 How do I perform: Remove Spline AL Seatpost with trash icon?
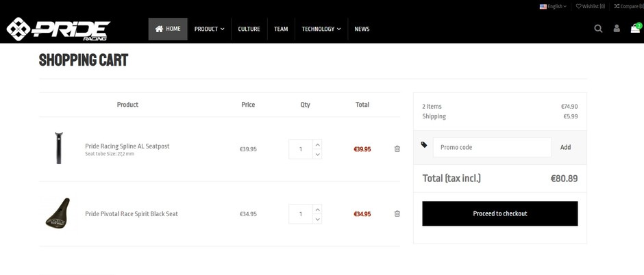click(x=397, y=149)
